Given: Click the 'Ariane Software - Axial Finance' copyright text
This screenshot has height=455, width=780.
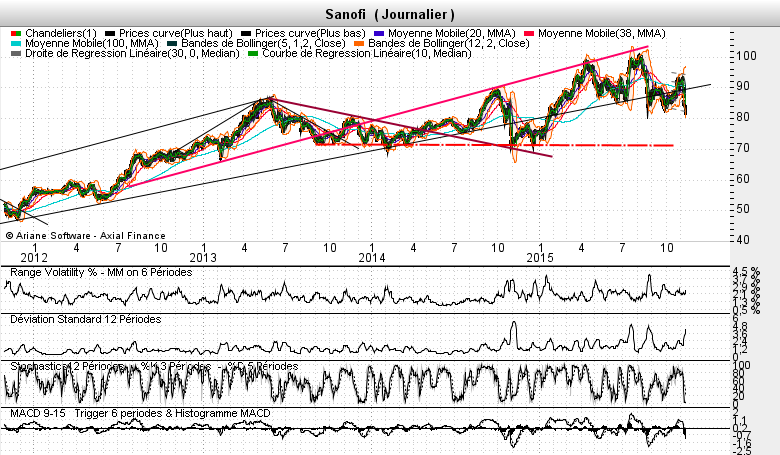Looking at the screenshot, I should click(x=86, y=236).
